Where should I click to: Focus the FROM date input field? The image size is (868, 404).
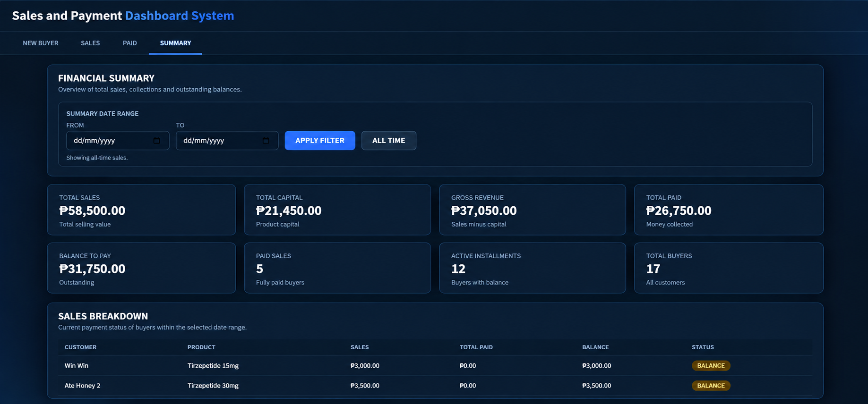pyautogui.click(x=118, y=141)
